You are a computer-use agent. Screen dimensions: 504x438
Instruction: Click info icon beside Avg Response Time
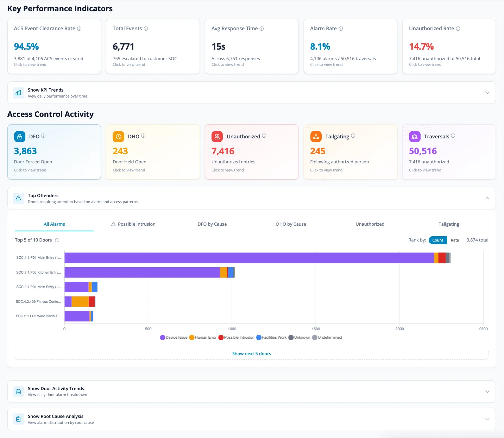click(x=262, y=29)
